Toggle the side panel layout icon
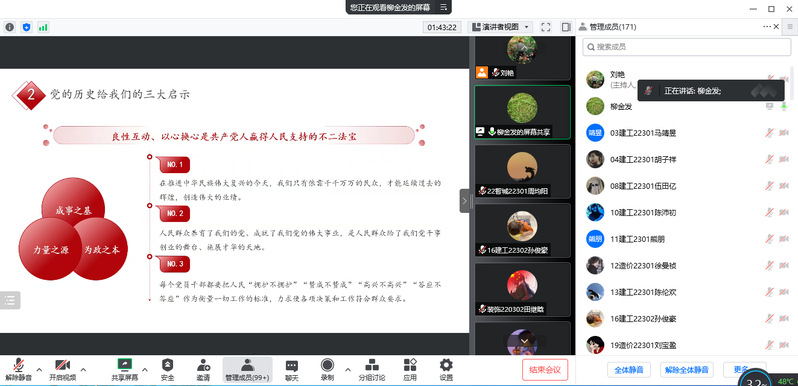Image resolution: width=798 pixels, height=386 pixels. tap(566, 27)
